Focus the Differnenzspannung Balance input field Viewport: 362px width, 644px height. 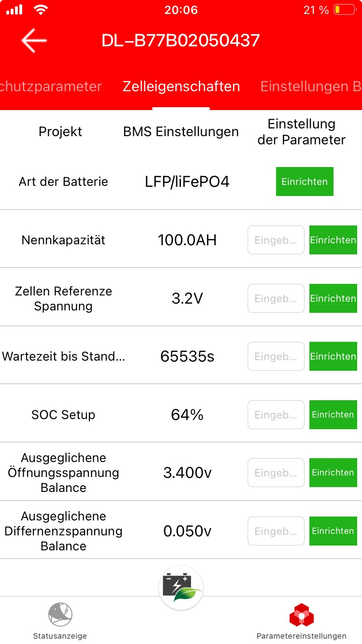tap(276, 531)
